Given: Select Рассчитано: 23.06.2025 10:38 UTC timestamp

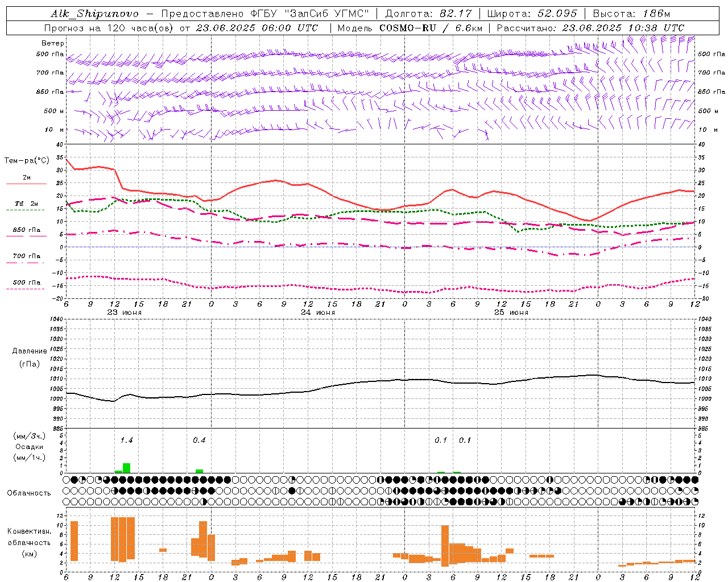Looking at the screenshot, I should (x=590, y=28).
